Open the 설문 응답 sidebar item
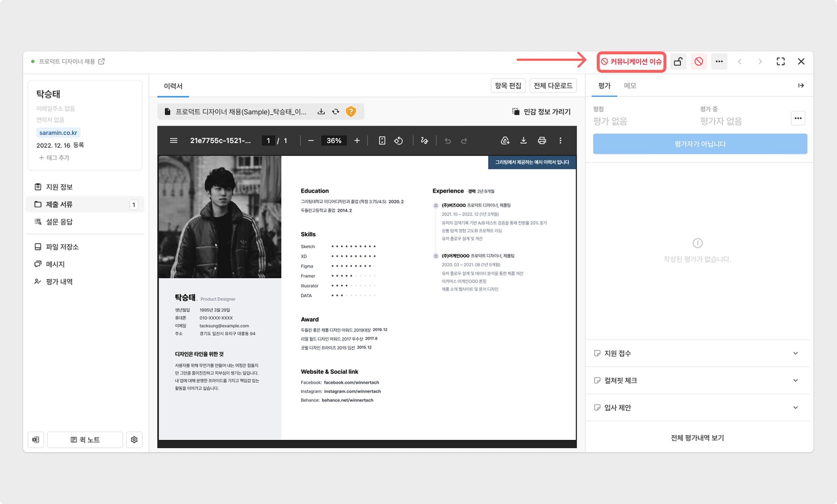837x504 pixels. tap(85, 222)
